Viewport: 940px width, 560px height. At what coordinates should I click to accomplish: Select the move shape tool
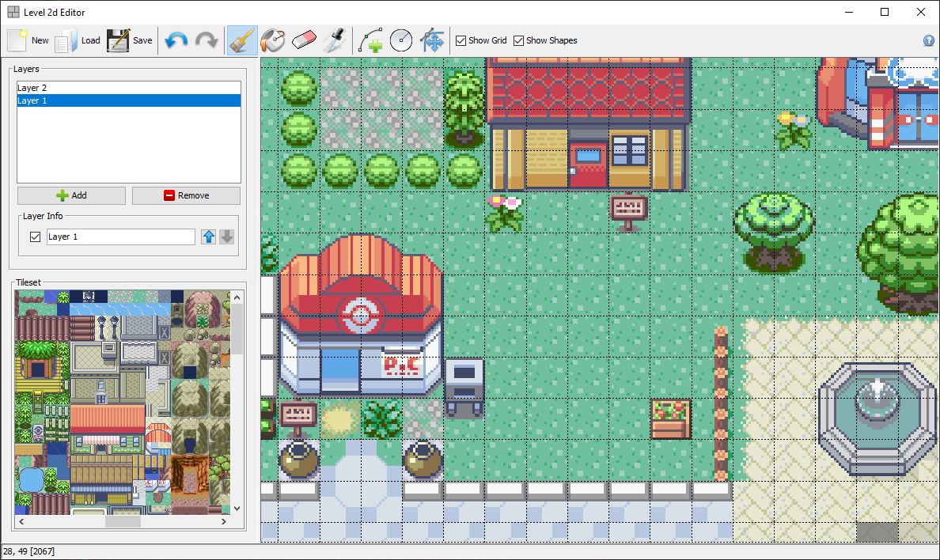tap(432, 41)
